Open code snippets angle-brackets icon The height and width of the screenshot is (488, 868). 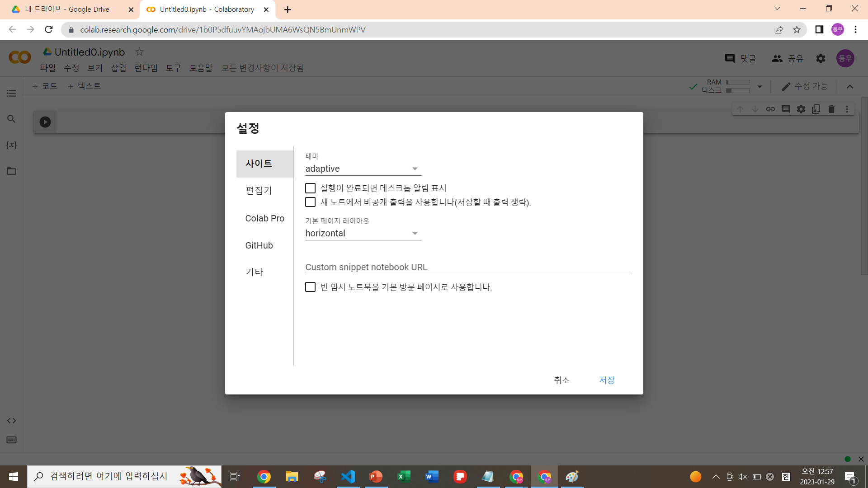[12, 421]
